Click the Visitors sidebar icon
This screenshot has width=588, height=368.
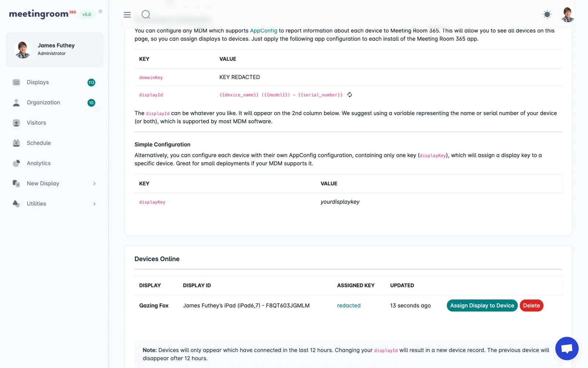pyautogui.click(x=16, y=123)
